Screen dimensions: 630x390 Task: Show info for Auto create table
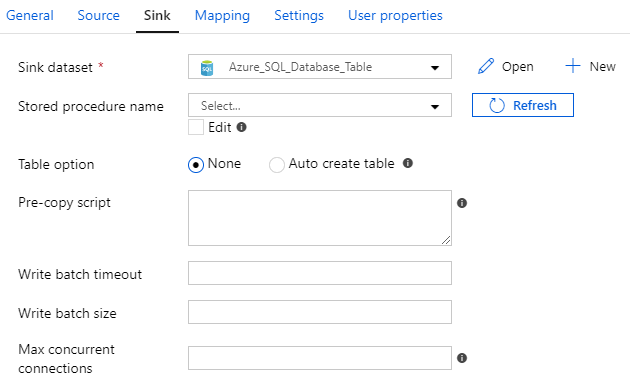pos(408,163)
